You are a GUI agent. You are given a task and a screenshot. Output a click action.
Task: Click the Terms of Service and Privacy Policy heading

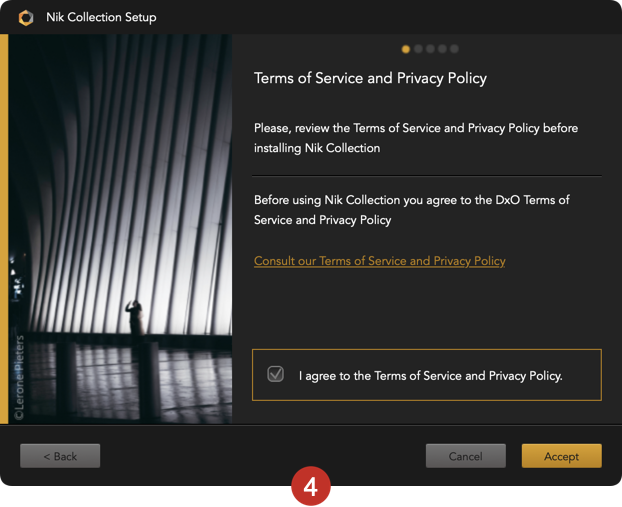[x=370, y=78]
